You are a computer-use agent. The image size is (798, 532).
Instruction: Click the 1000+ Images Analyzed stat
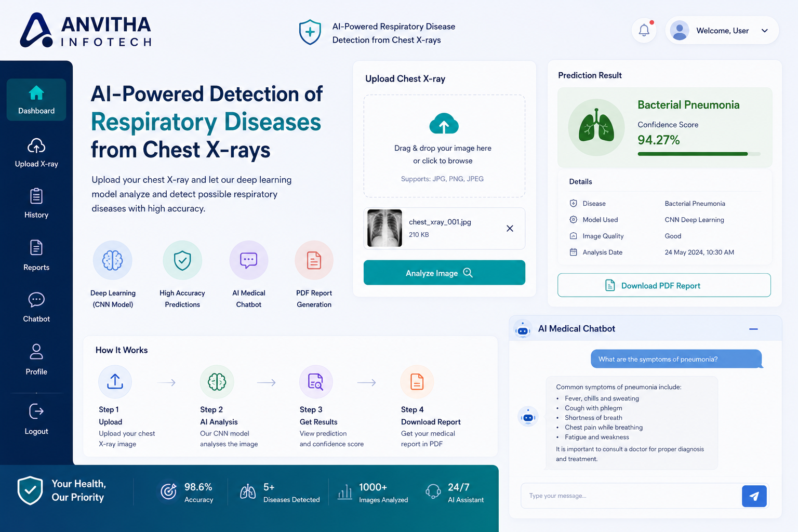click(x=373, y=493)
